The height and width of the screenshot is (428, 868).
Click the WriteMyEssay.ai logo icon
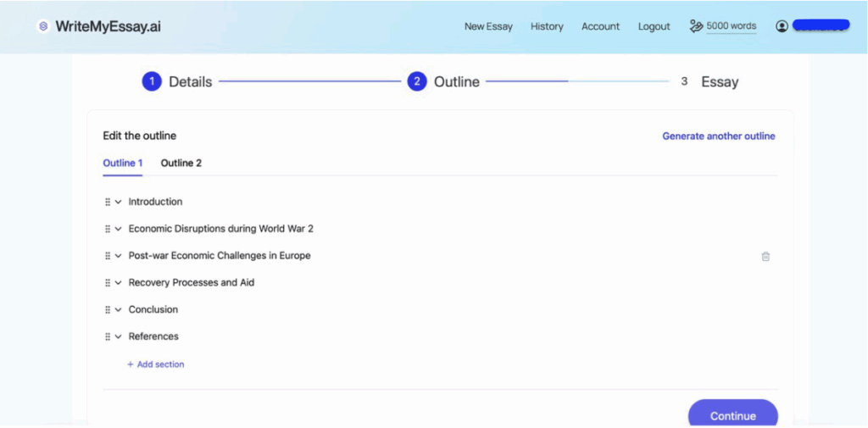point(43,26)
